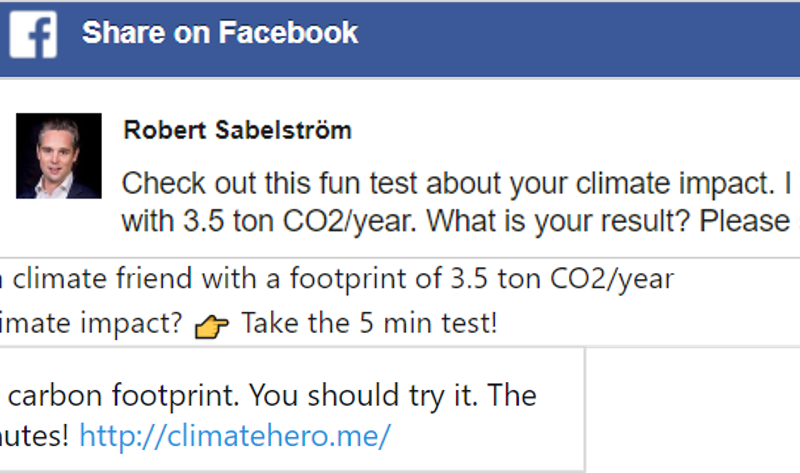Open the climatehero.me link
Viewport: 800px width, 473px height.
[x=235, y=436]
